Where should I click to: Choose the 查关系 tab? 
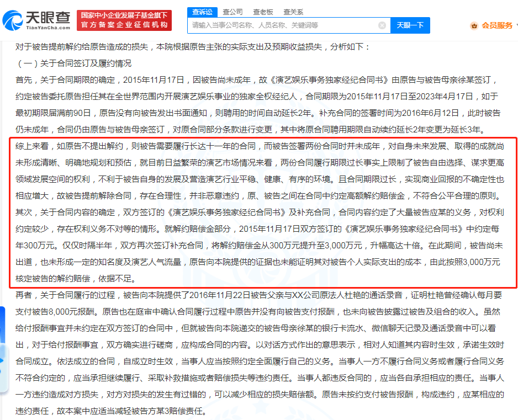click(x=293, y=12)
